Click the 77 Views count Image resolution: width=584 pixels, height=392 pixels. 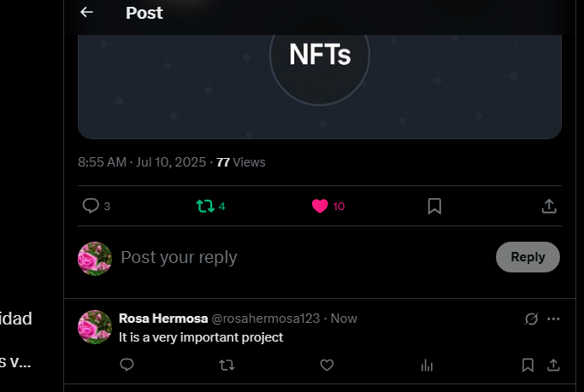coord(240,162)
